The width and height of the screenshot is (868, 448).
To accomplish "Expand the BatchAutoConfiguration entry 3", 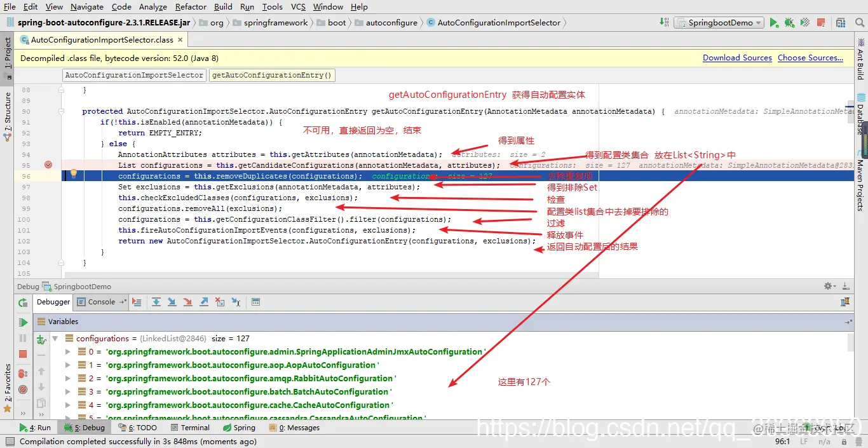I will tap(68, 391).
